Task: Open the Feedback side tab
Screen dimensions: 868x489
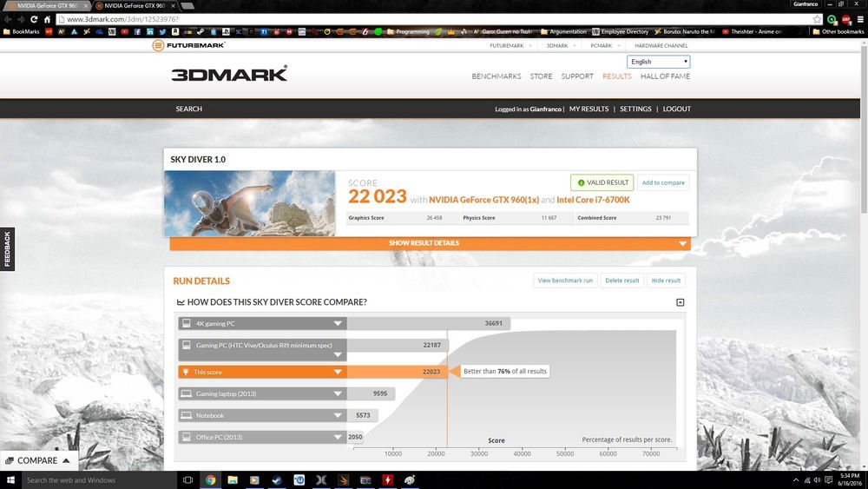Action: click(x=7, y=249)
